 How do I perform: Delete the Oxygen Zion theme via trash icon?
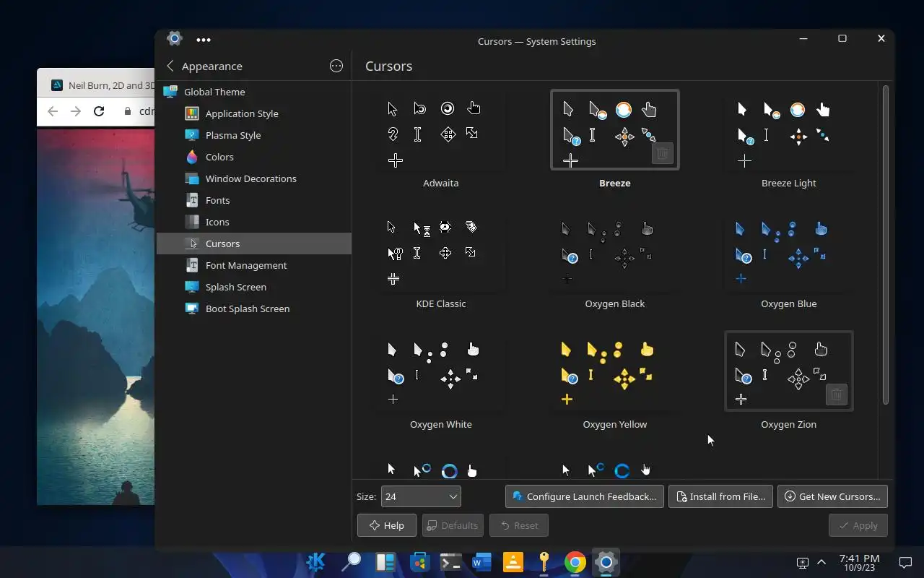click(836, 394)
